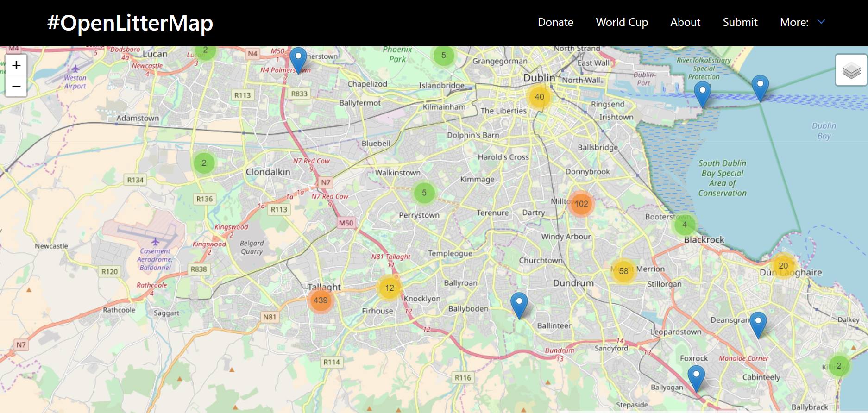This screenshot has width=868, height=413.
Task: Expand the 2 cluster west of Clondalkin
Action: pyautogui.click(x=204, y=163)
